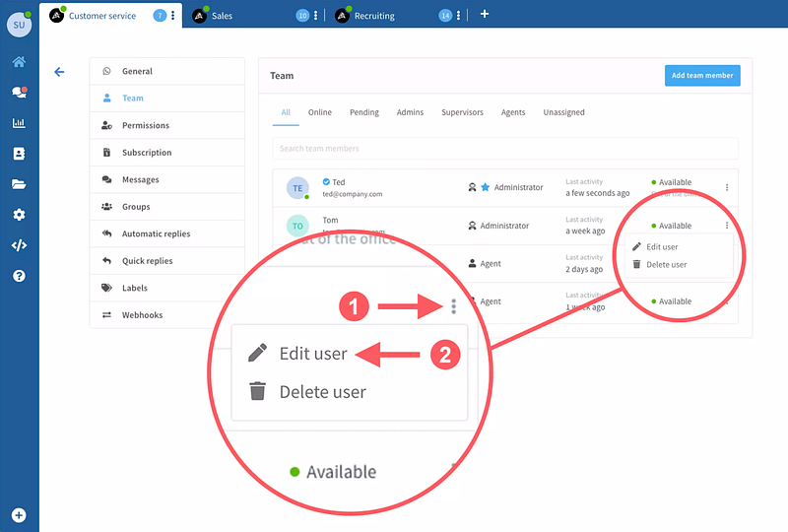Open options menu on Customer service tab

pyautogui.click(x=173, y=16)
